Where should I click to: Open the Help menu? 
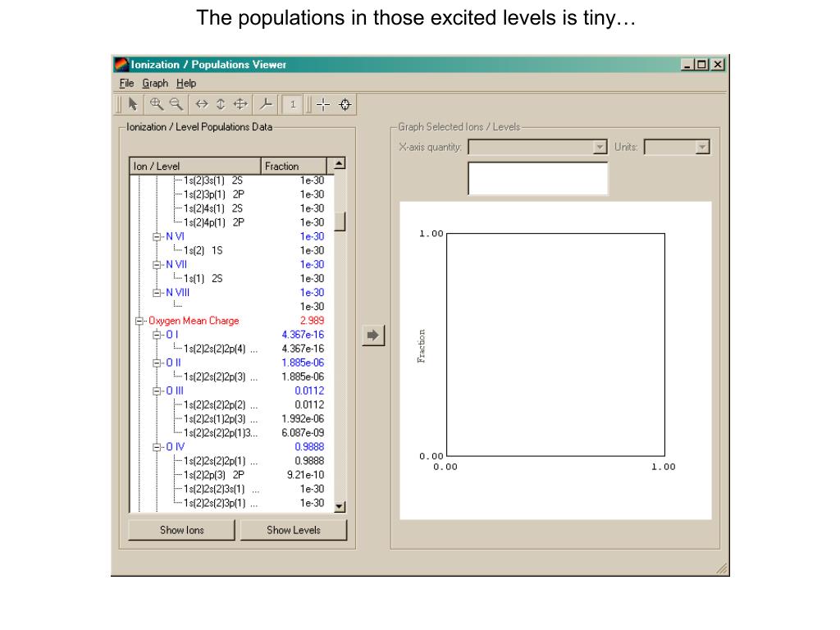point(186,83)
